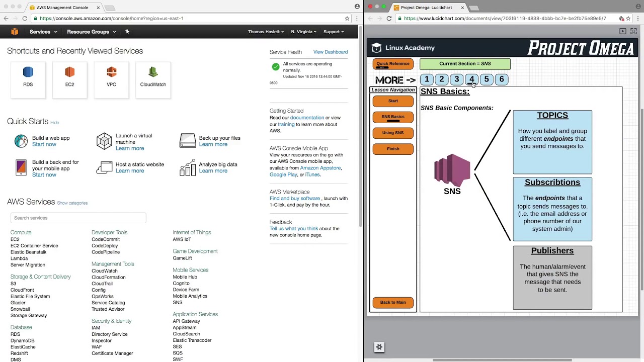The height and width of the screenshot is (362, 644).
Task: Open the Amazon Appstore link
Action: click(x=320, y=168)
